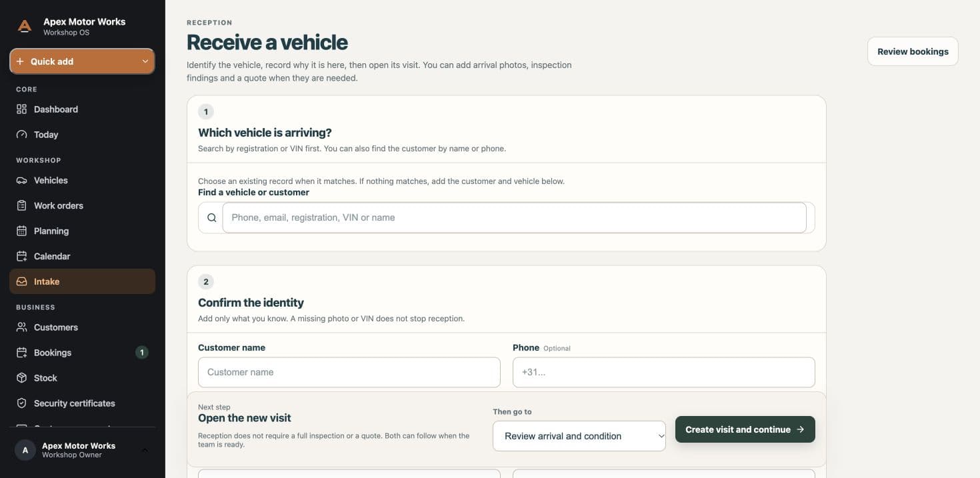Expand the Quick add dropdown chevron
980x478 pixels.
(x=145, y=61)
